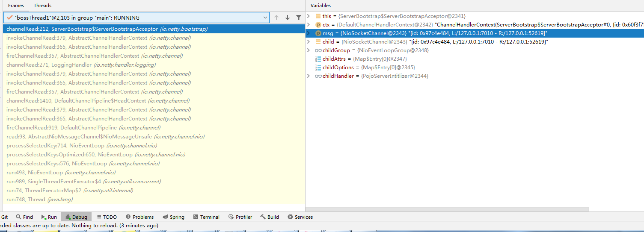Select the msg NioSocketChannel variable row
The image size is (644, 232).
pos(475,33)
